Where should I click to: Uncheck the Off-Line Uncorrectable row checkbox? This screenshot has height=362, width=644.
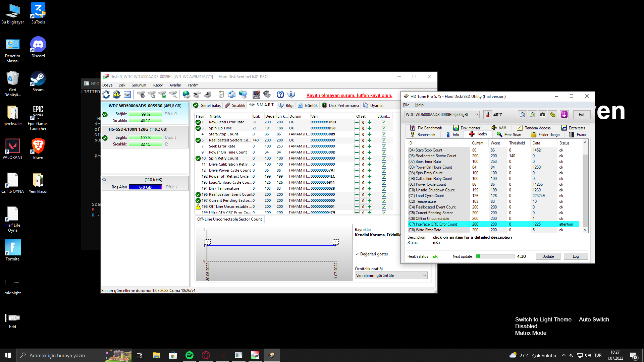tap(384, 207)
